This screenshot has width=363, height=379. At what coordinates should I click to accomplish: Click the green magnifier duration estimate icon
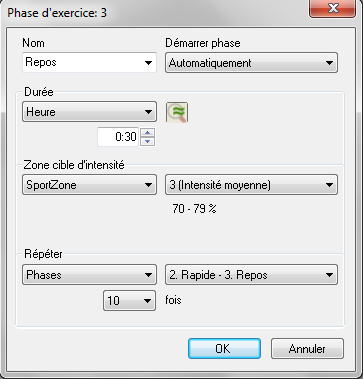coord(177,112)
